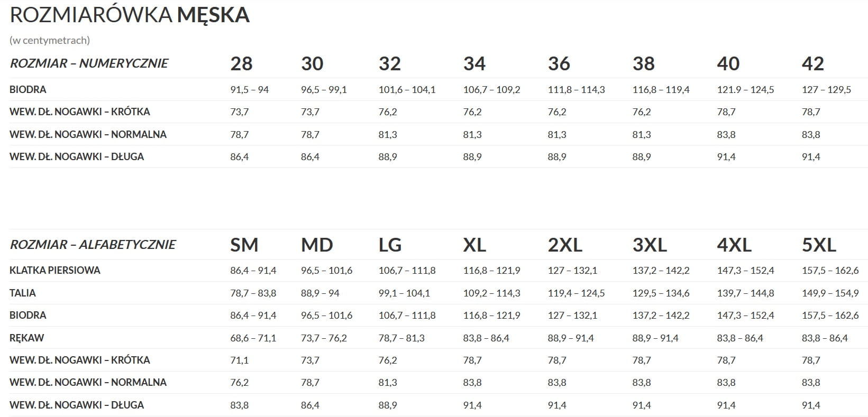Click the SM size column header

click(244, 245)
